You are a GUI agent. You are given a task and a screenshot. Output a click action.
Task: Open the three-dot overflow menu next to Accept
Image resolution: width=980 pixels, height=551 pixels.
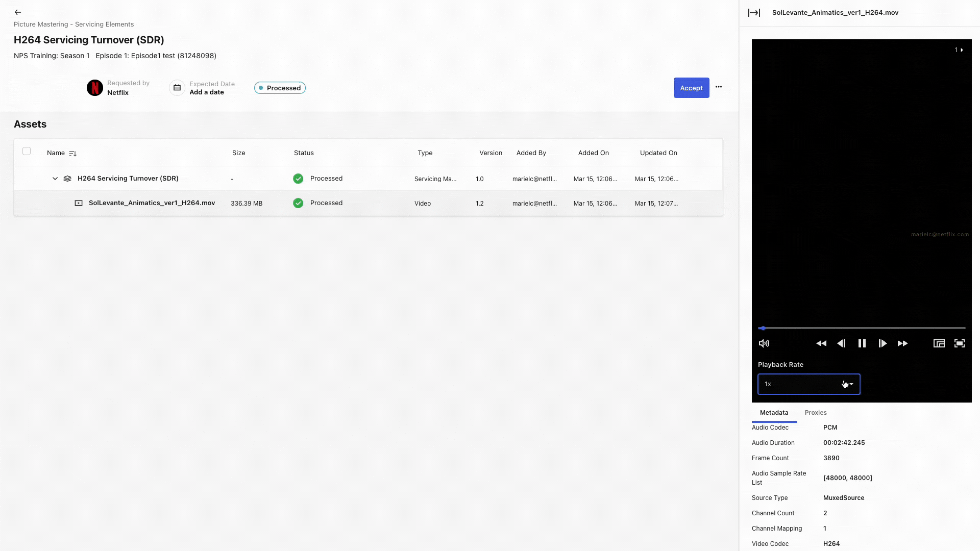(x=719, y=87)
